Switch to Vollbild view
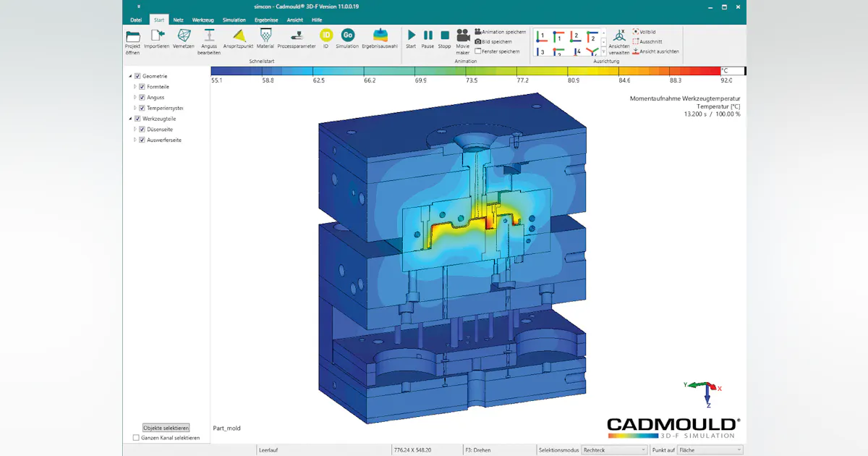Image resolution: width=868 pixels, height=456 pixels. [644, 32]
